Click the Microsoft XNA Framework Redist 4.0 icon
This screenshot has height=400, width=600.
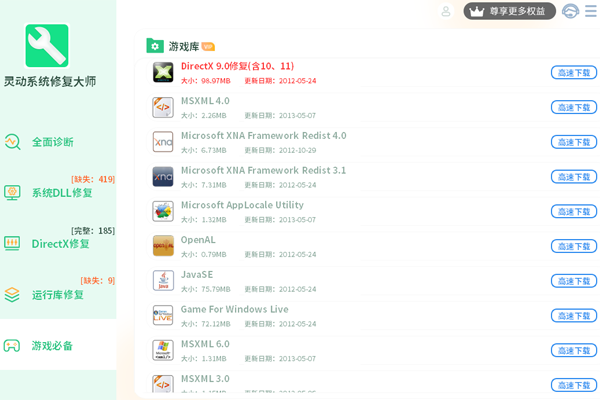coord(162,142)
